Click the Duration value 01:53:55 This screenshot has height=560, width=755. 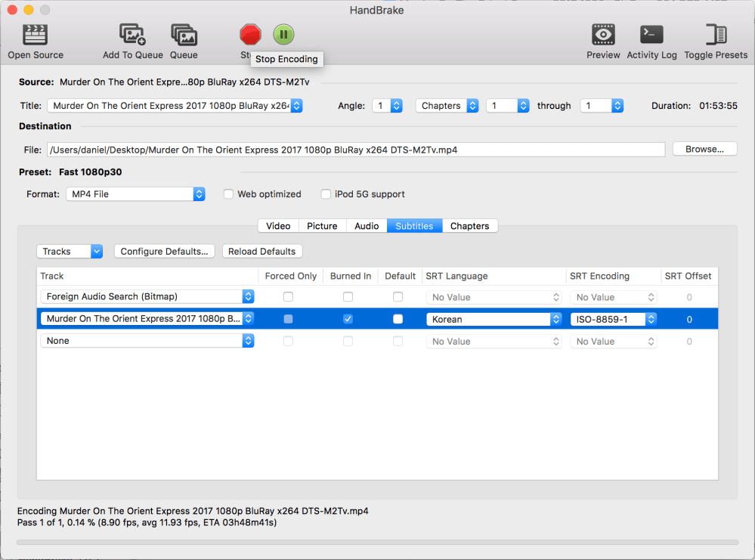click(x=718, y=106)
